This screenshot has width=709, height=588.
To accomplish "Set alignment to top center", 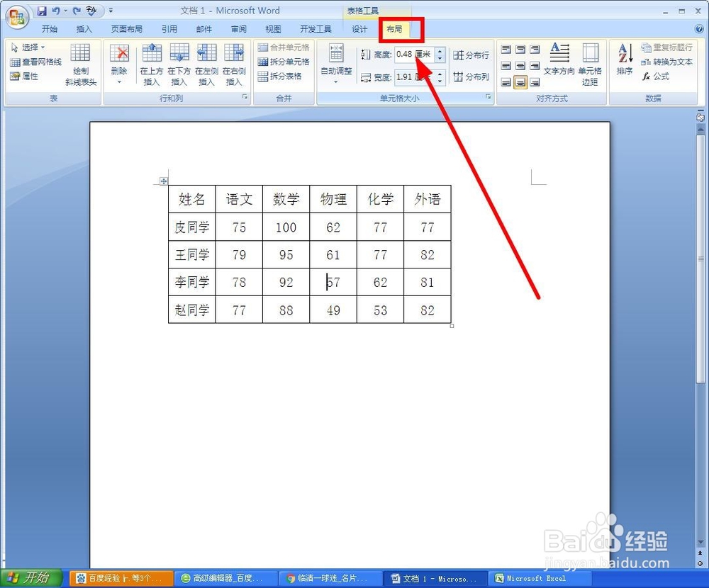I will point(520,50).
